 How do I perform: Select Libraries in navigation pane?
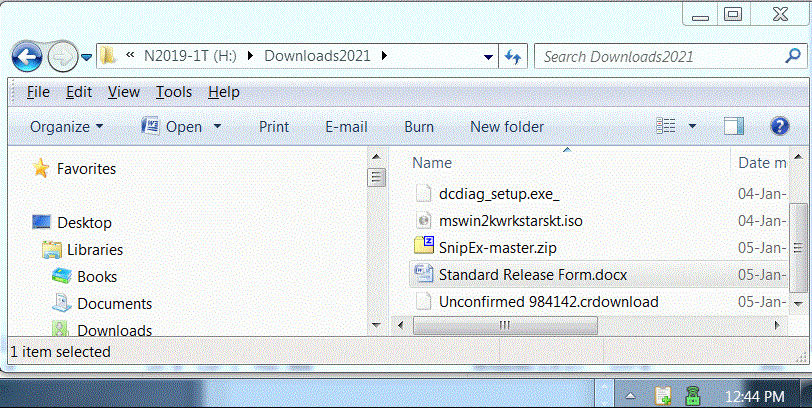pos(95,250)
